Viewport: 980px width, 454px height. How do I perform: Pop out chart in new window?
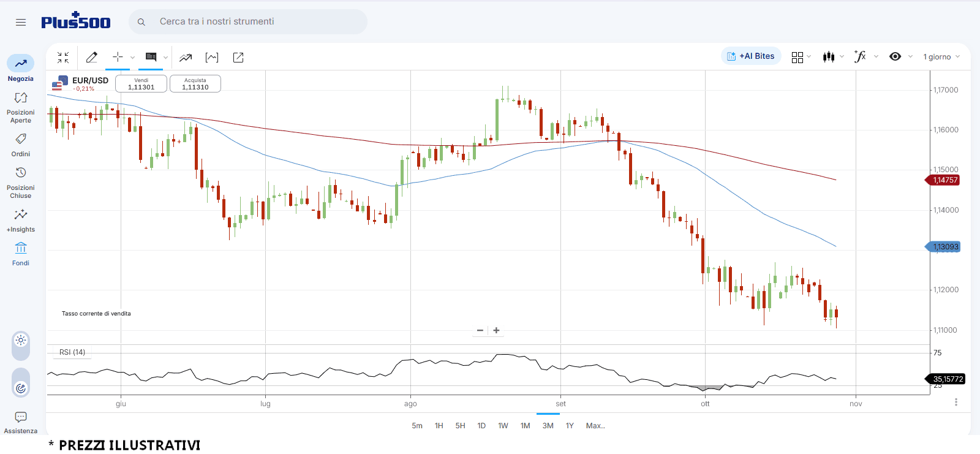coord(238,58)
